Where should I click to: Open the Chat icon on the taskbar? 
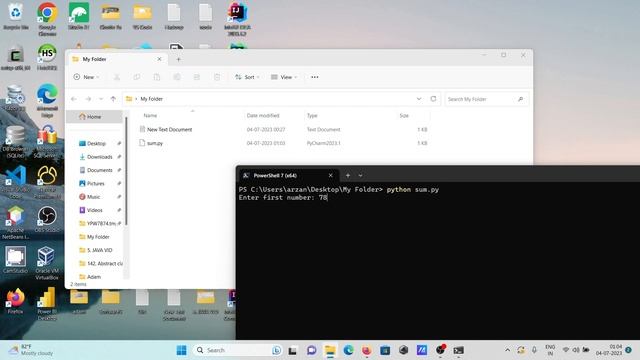click(311, 350)
